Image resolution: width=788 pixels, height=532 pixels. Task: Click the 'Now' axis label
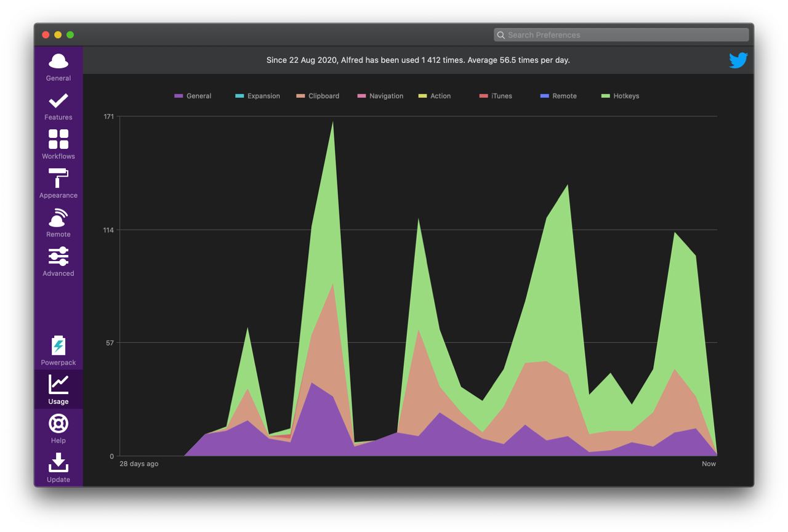709,464
